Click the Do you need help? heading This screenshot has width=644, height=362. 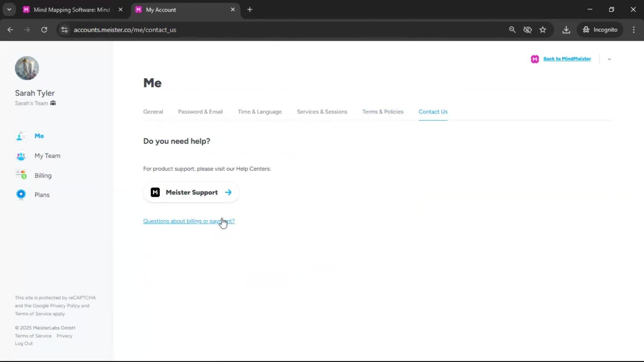click(x=176, y=141)
